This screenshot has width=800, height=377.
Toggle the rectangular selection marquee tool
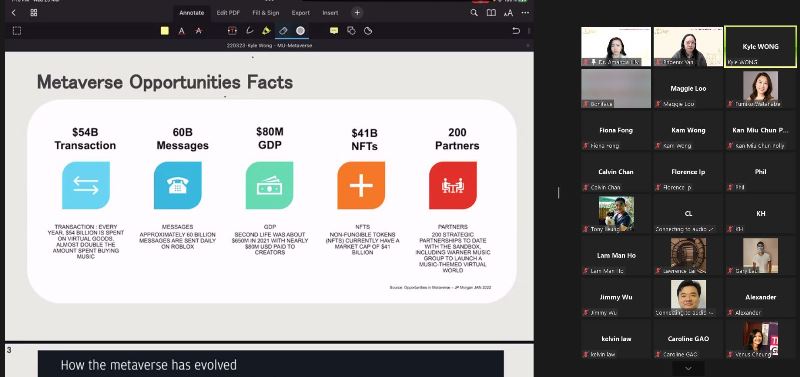click(x=17, y=31)
